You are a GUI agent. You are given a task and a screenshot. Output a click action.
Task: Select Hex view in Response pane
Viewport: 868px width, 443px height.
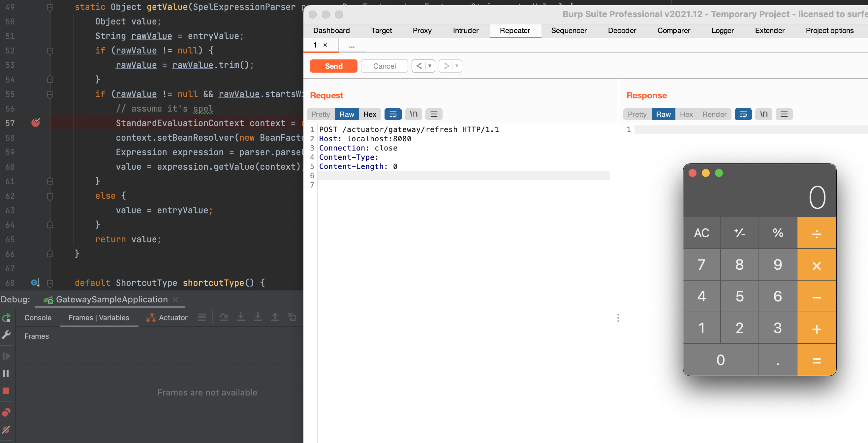686,114
